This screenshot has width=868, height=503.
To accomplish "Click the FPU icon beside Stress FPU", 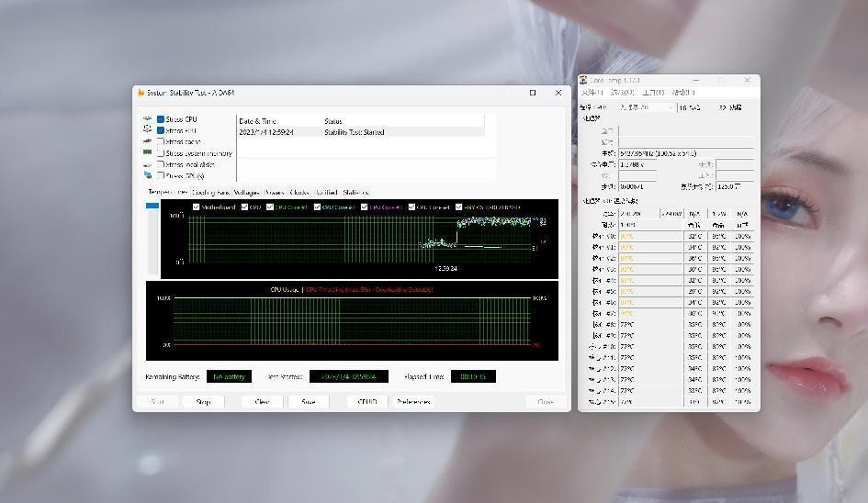I will 148,130.
